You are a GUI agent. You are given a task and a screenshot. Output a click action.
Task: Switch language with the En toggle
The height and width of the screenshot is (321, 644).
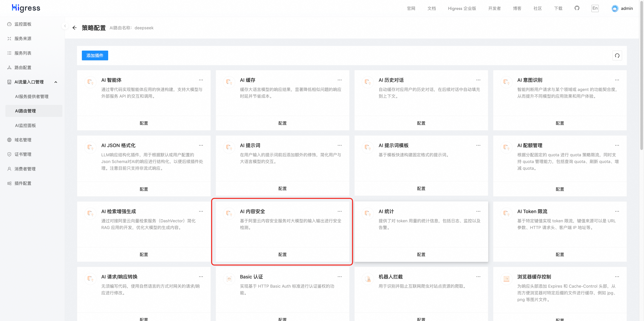[x=595, y=8]
